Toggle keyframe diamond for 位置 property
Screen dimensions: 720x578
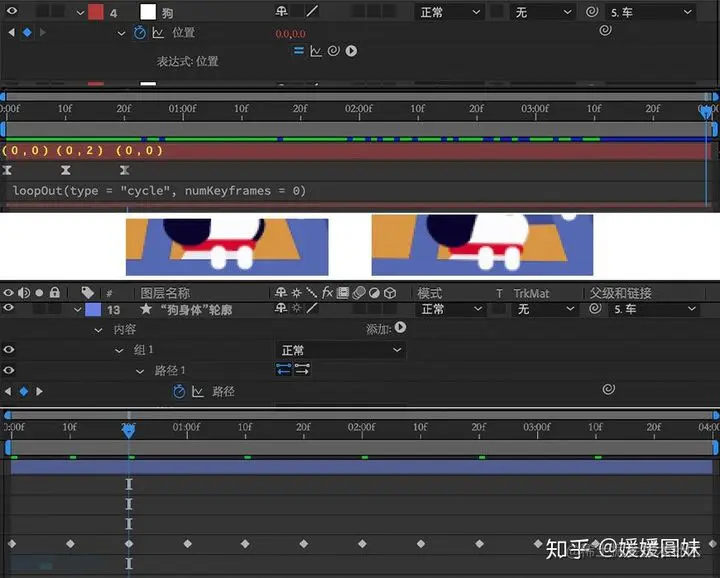tap(27, 33)
